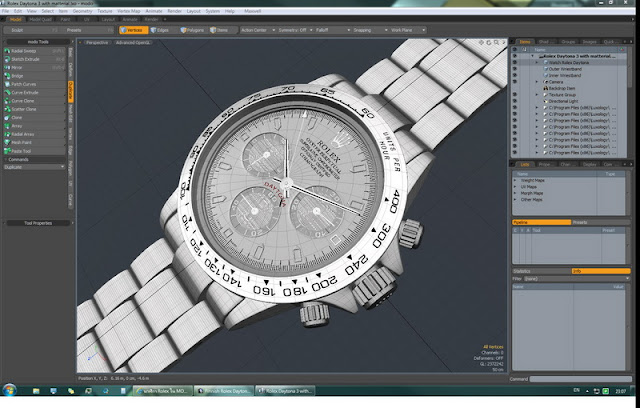Screen dimensions: 640x408
Task: Select the Paste Tool
Action: 35,151
